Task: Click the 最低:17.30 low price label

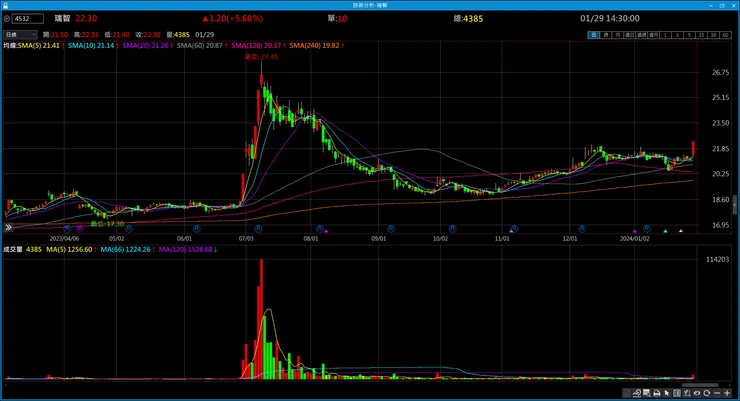Action: (107, 224)
